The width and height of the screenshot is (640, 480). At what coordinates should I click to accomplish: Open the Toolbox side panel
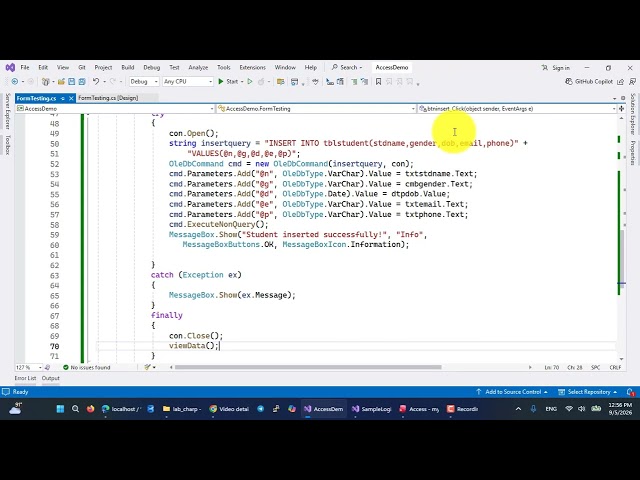(8, 146)
